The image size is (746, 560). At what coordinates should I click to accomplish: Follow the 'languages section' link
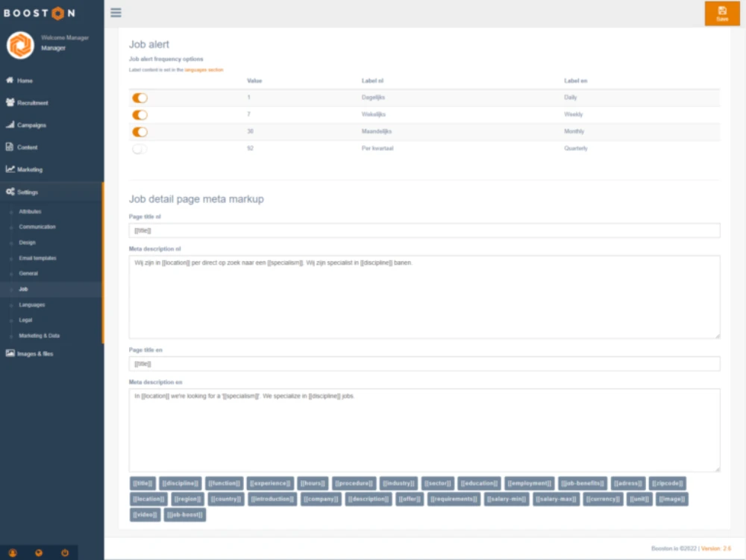(x=205, y=69)
